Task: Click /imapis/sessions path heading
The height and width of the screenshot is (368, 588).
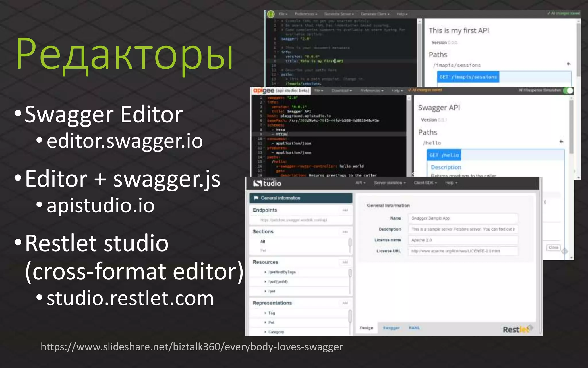Action: click(457, 65)
